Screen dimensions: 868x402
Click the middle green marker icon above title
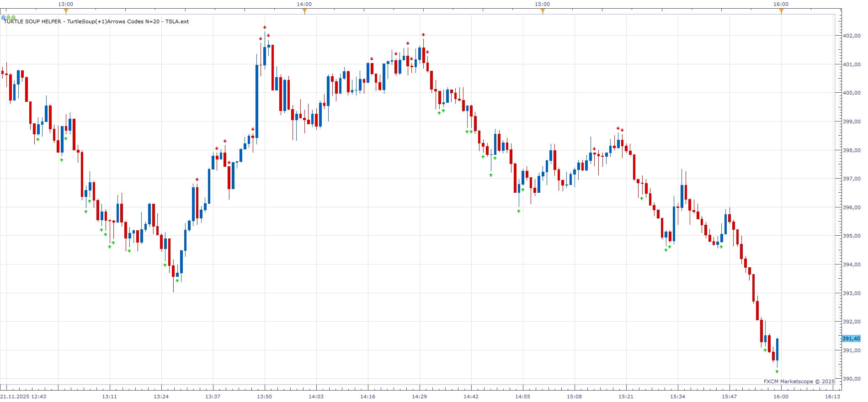coord(8,17)
